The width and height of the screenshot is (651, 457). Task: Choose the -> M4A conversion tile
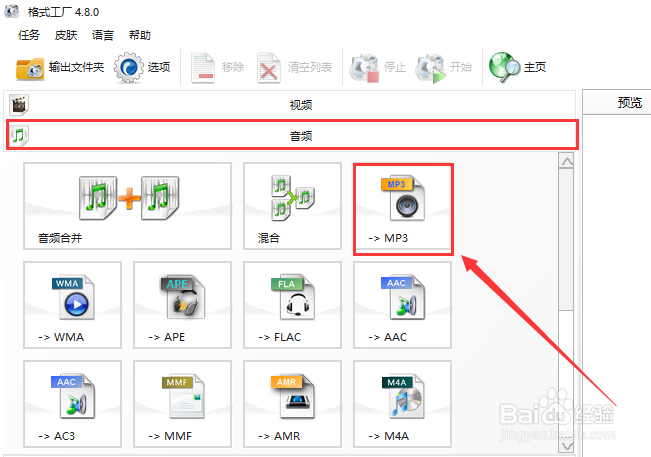coord(403,404)
